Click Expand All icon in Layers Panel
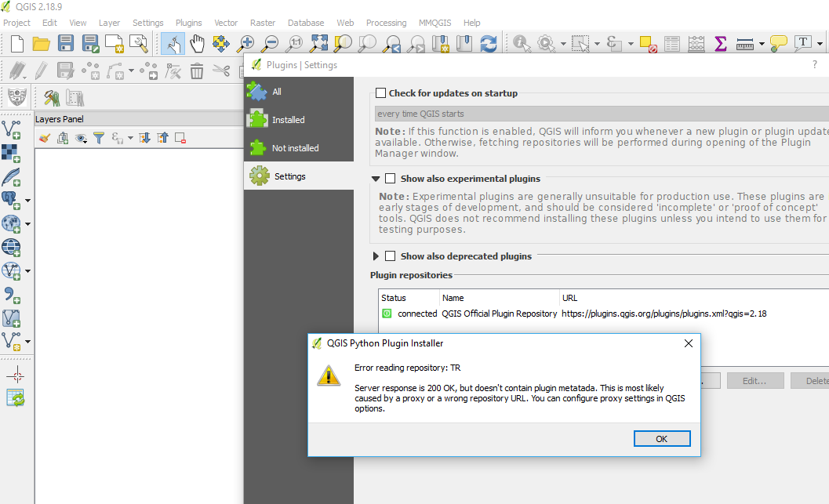 click(x=144, y=138)
